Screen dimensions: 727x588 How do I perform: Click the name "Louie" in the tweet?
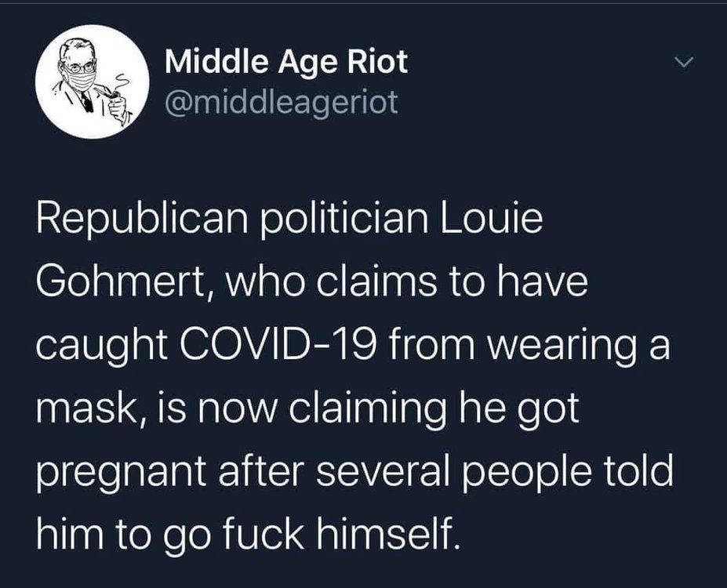488,223
